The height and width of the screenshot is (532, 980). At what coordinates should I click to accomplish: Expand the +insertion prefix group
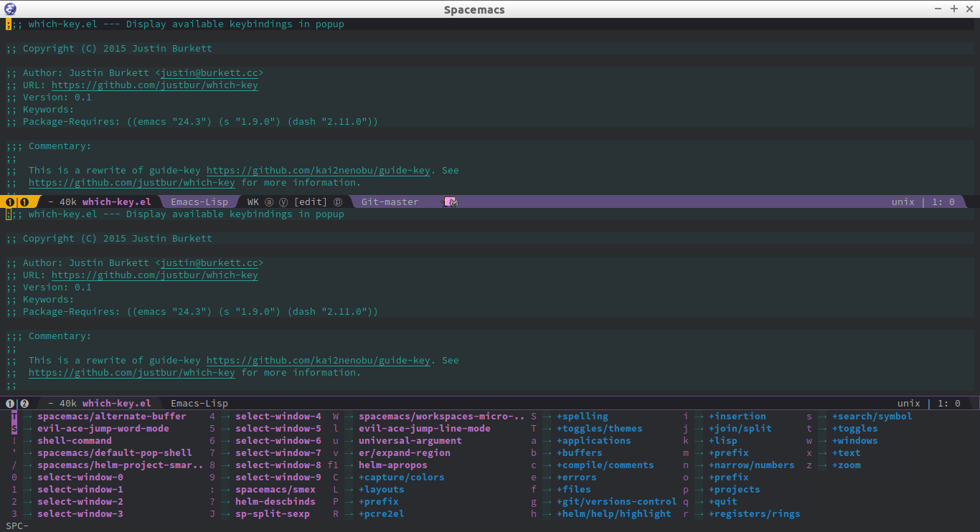(737, 417)
